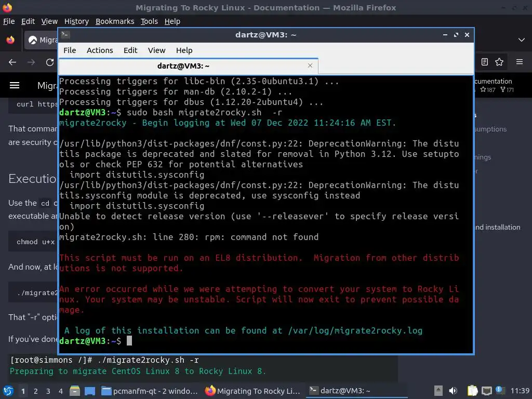Click '[root@simmons /]# ./migrate2rocky.sh -r' code line
This screenshot has width=532, height=399.
pos(104,360)
